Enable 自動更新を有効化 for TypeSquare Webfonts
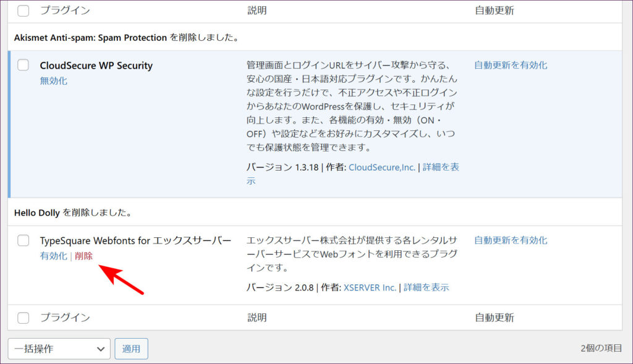 (510, 240)
